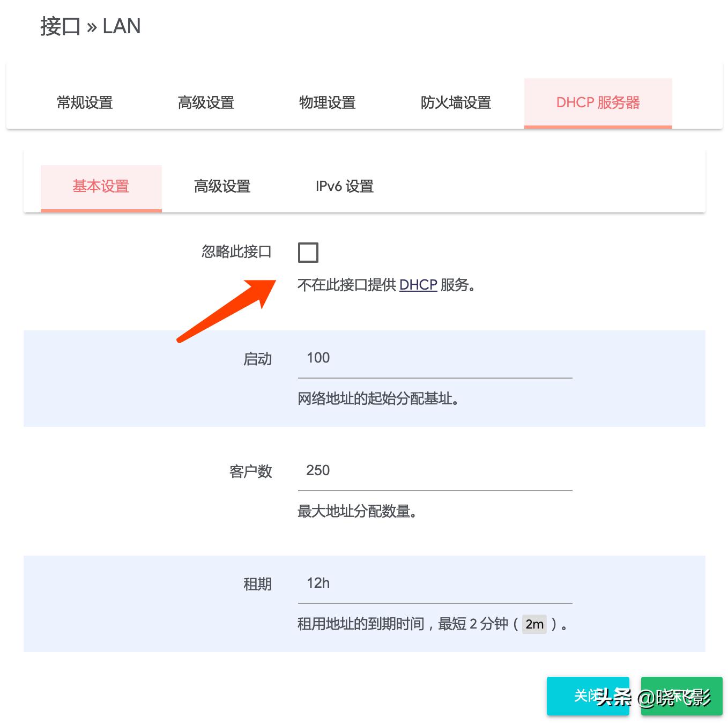Click the 租期 lease time field showing 12h
The image size is (728, 724).
[x=434, y=583]
